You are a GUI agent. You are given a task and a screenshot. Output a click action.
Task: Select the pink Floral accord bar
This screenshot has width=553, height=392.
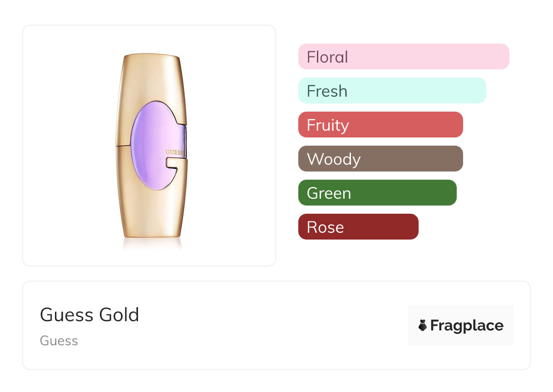(404, 57)
